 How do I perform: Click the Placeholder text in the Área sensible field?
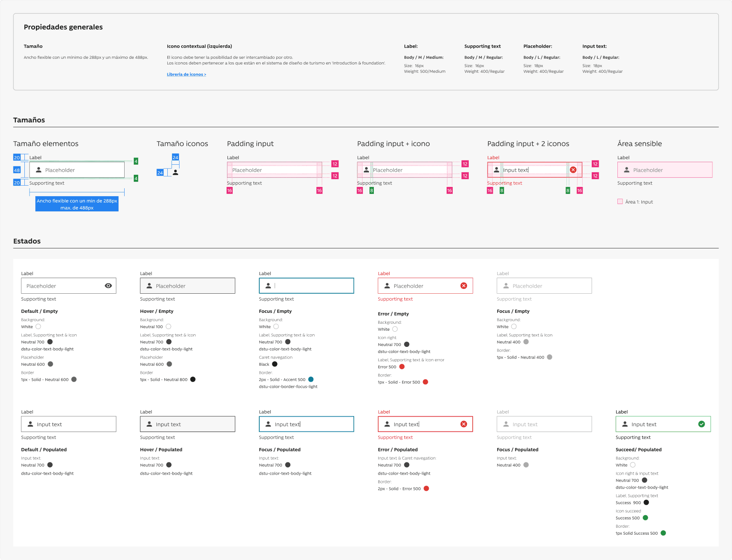[648, 170]
